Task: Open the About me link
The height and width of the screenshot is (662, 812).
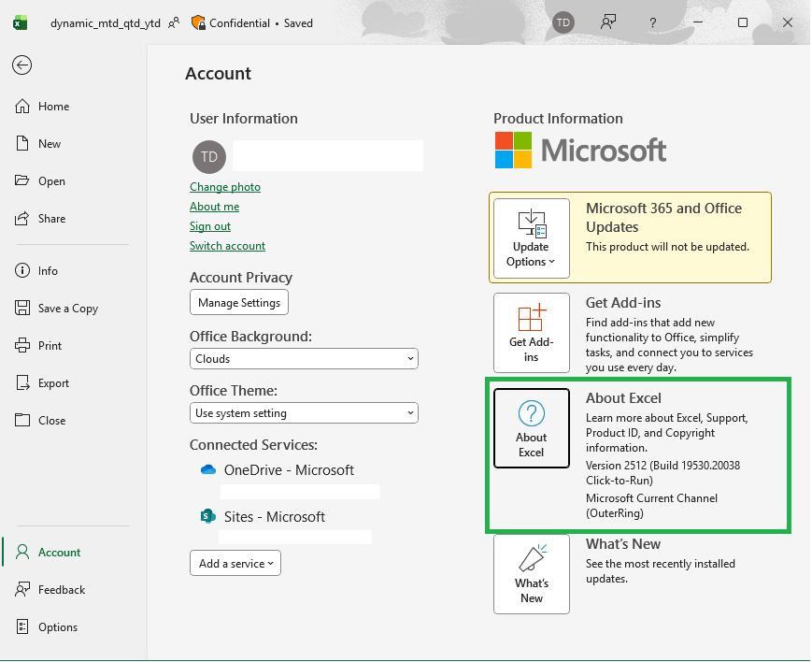Action: 214,207
